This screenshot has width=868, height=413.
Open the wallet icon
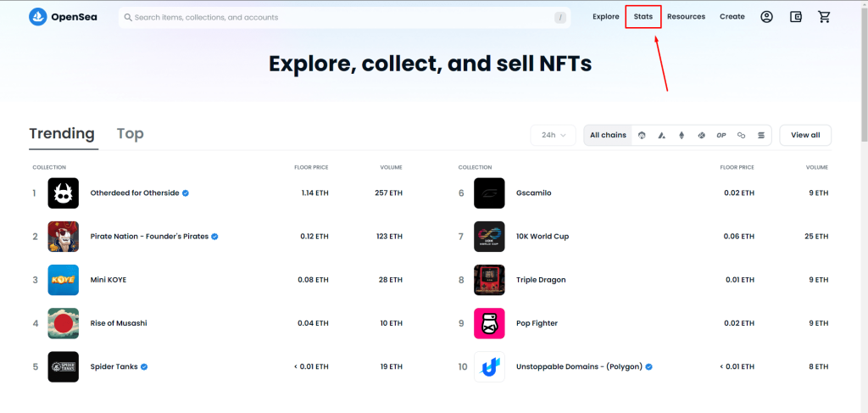795,17
